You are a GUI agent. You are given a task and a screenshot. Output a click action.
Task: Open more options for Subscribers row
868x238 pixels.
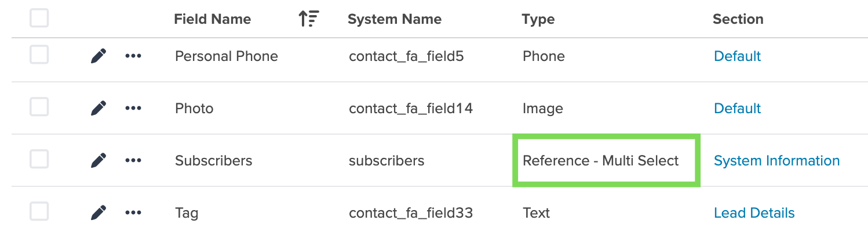[x=133, y=161]
